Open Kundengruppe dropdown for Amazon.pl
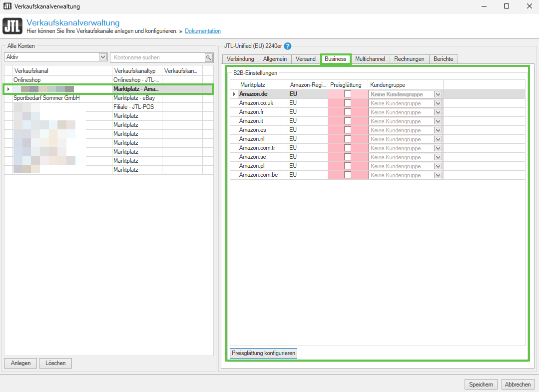 coord(438,166)
